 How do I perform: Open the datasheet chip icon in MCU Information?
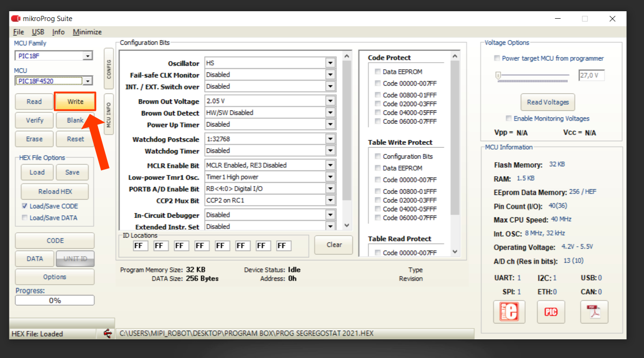tap(509, 312)
